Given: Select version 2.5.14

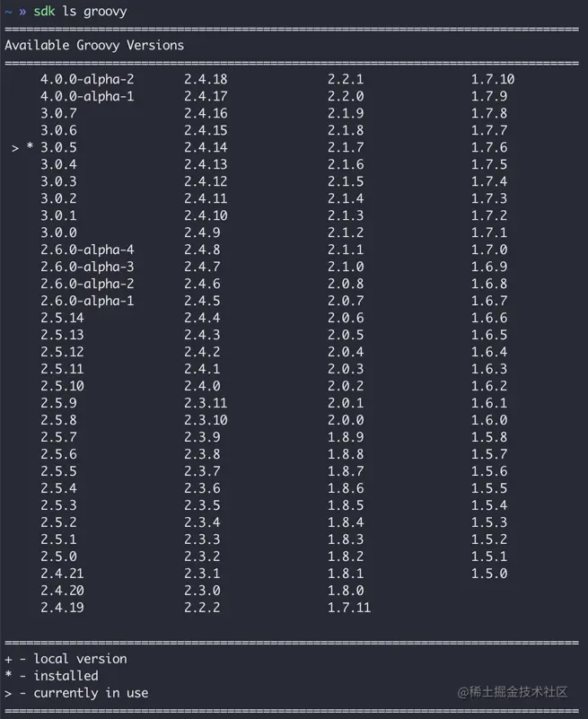Looking at the screenshot, I should click(62, 318).
